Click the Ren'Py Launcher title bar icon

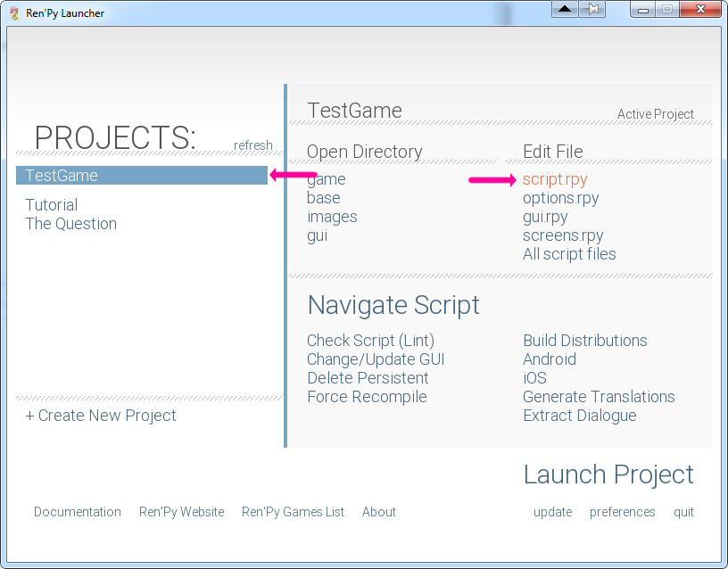(15, 13)
